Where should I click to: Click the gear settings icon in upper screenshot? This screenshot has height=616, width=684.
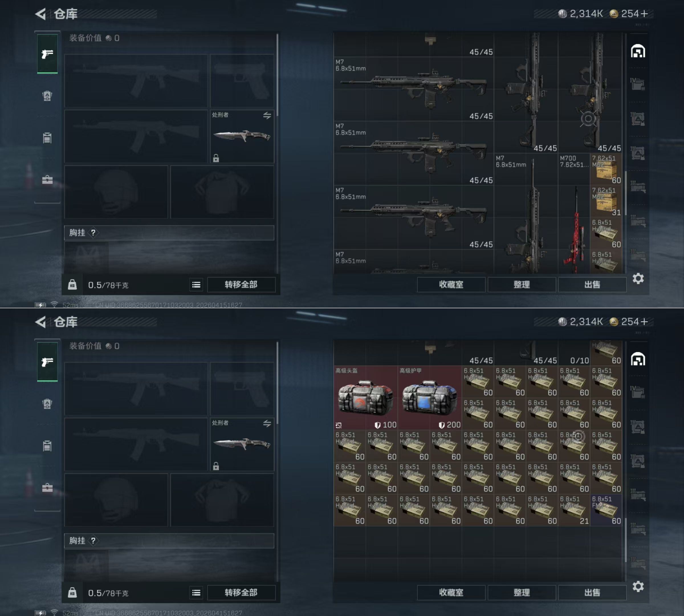point(638,279)
